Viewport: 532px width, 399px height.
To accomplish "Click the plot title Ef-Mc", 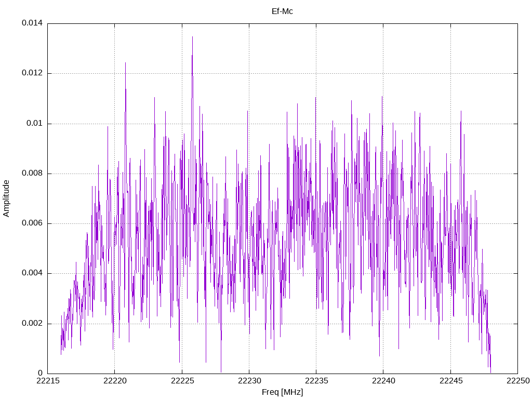I will coord(282,11).
